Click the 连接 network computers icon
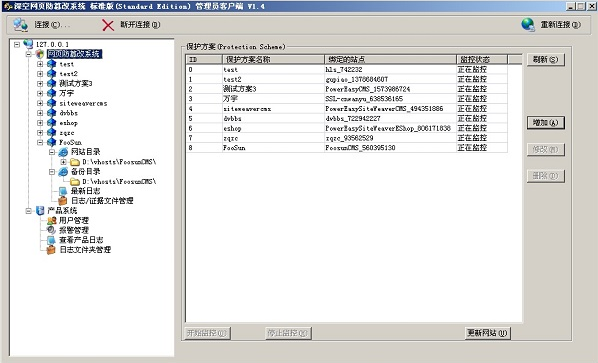This screenshot has width=598, height=363. pyautogui.click(x=21, y=25)
